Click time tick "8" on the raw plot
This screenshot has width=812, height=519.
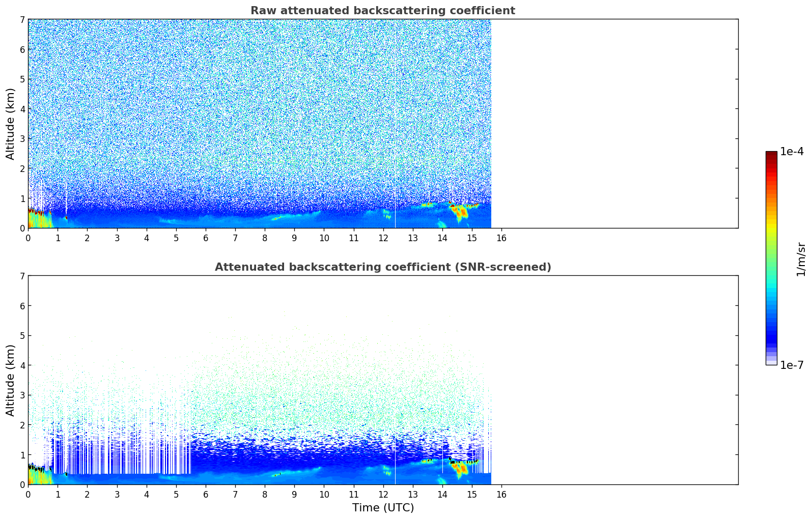coord(265,238)
